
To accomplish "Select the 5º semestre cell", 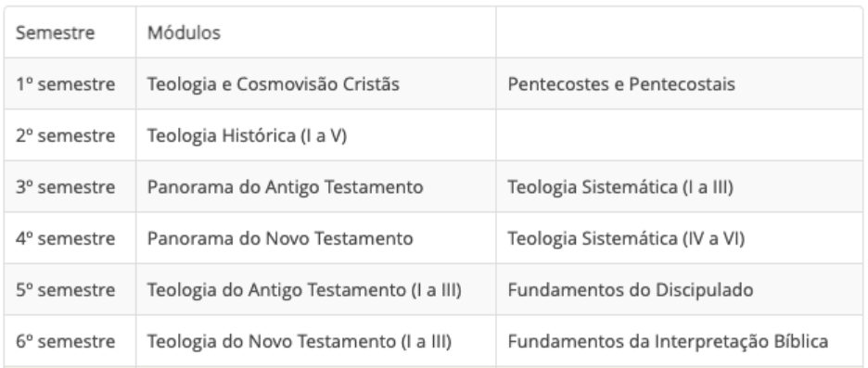I will tap(70, 289).
